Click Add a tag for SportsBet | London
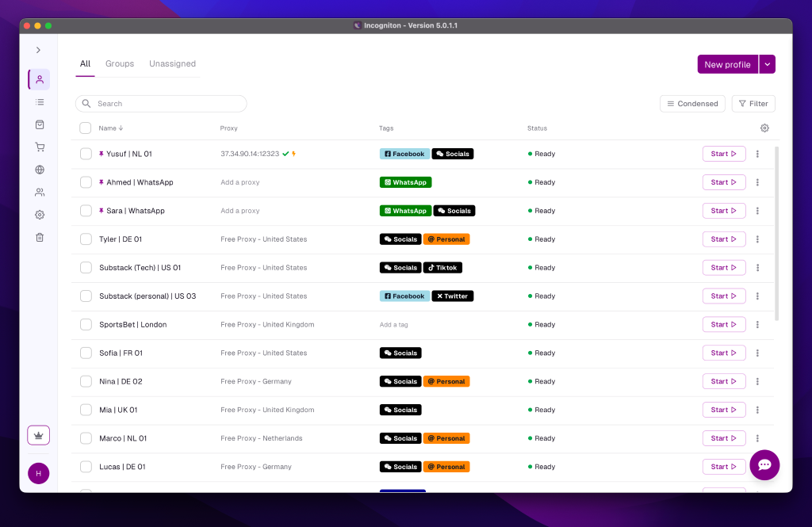The image size is (812, 527). (x=393, y=325)
